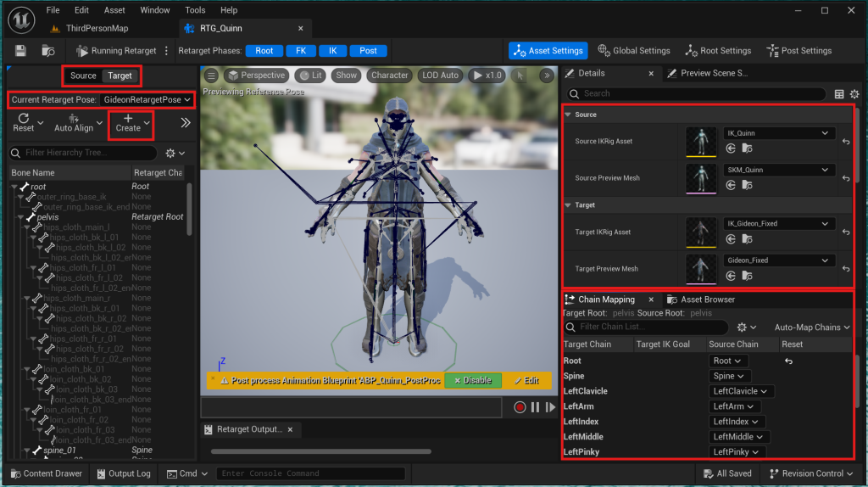The image size is (868, 487).
Task: Edit the post process Animation Blueprint
Action: click(526, 381)
